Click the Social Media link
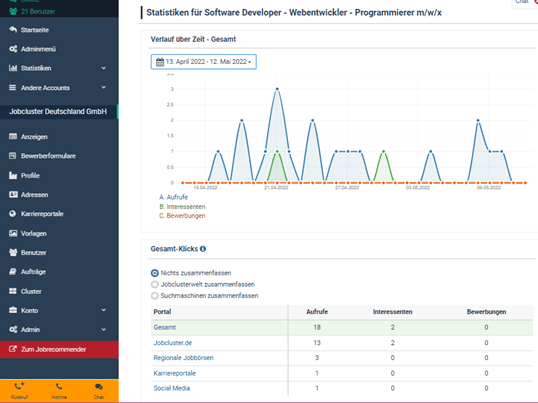 [x=172, y=388]
